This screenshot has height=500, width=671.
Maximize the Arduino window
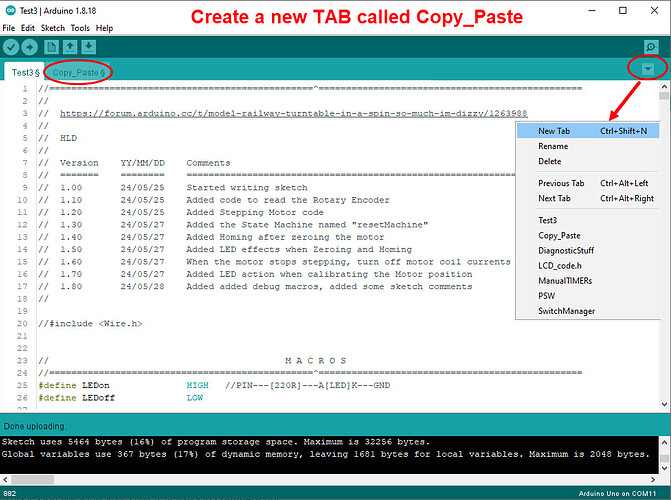(x=623, y=11)
